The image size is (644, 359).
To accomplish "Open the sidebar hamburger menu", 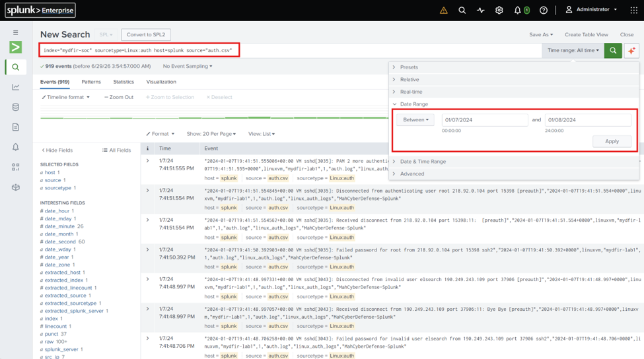I will tap(16, 32).
